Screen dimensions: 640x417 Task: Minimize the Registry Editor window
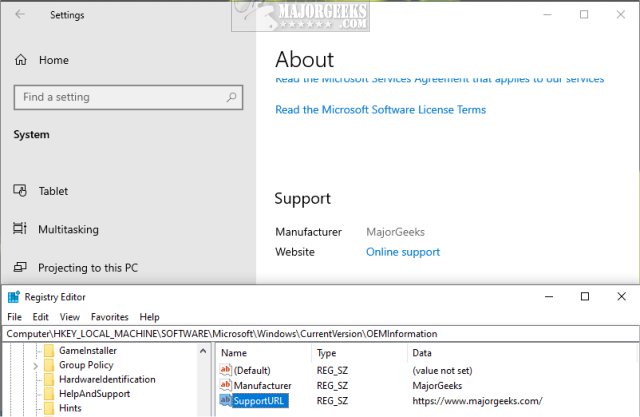549,297
